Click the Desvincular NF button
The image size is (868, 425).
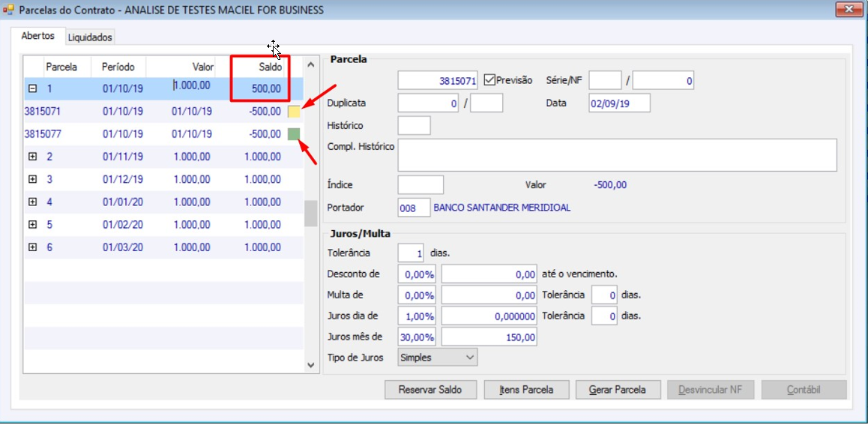tap(709, 390)
